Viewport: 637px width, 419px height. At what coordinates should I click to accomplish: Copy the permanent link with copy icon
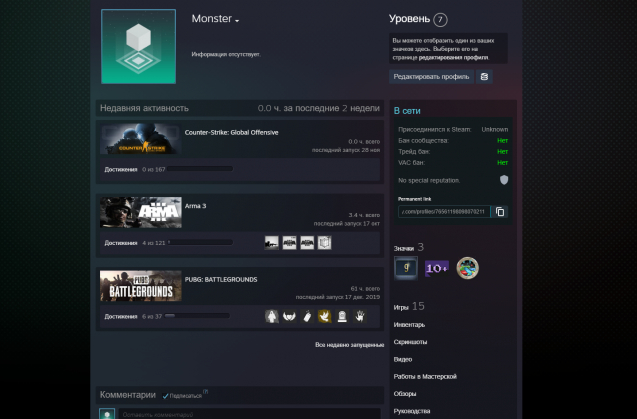pyautogui.click(x=500, y=212)
